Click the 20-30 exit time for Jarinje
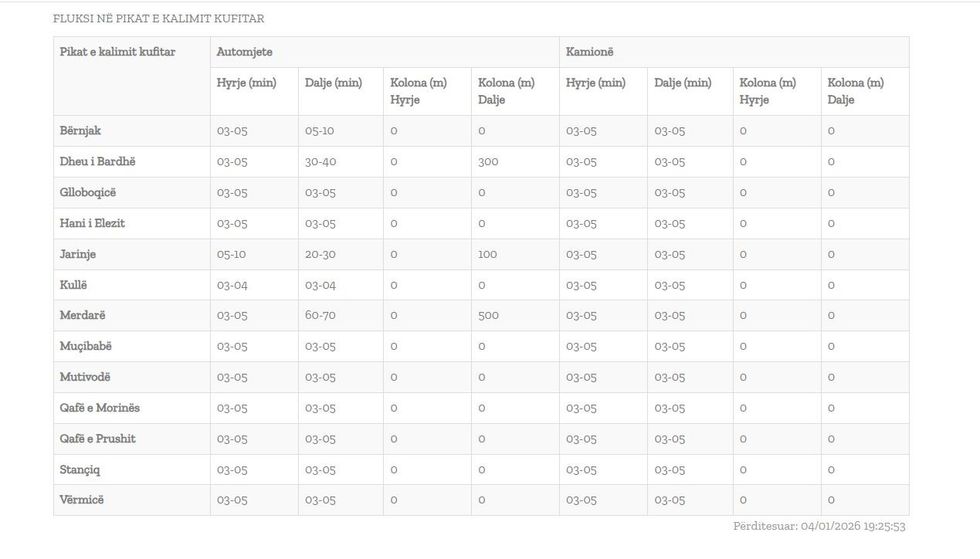980x559 pixels. click(x=320, y=255)
